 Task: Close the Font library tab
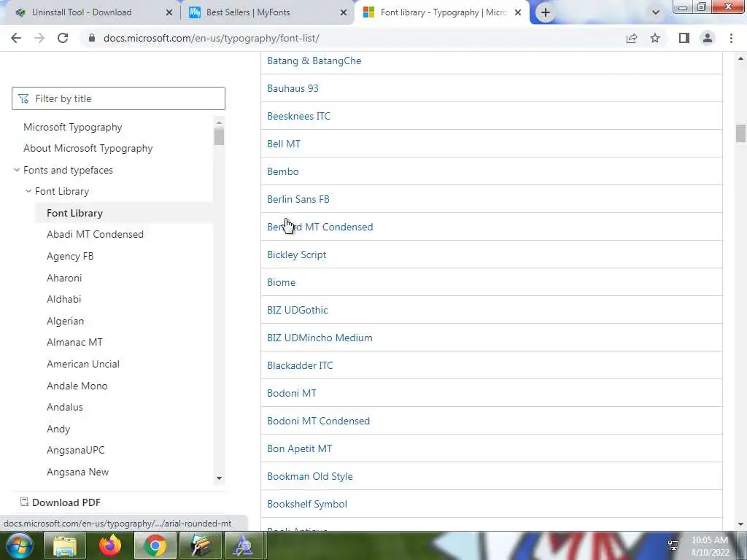(x=518, y=13)
